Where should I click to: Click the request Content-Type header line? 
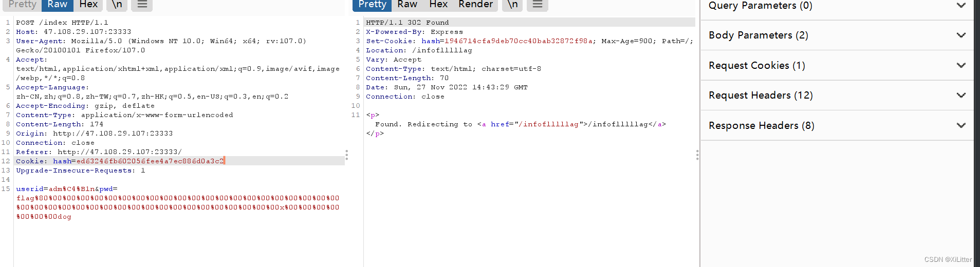124,115
